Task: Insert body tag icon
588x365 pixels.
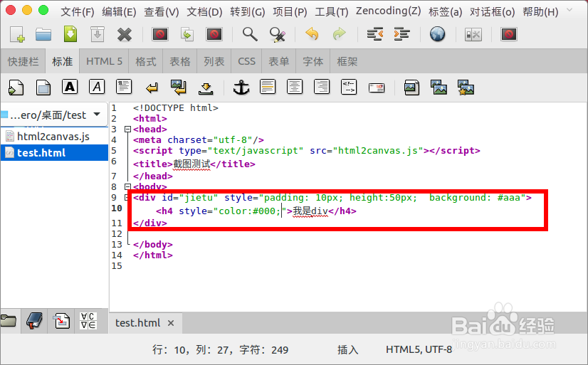Action: coord(43,88)
